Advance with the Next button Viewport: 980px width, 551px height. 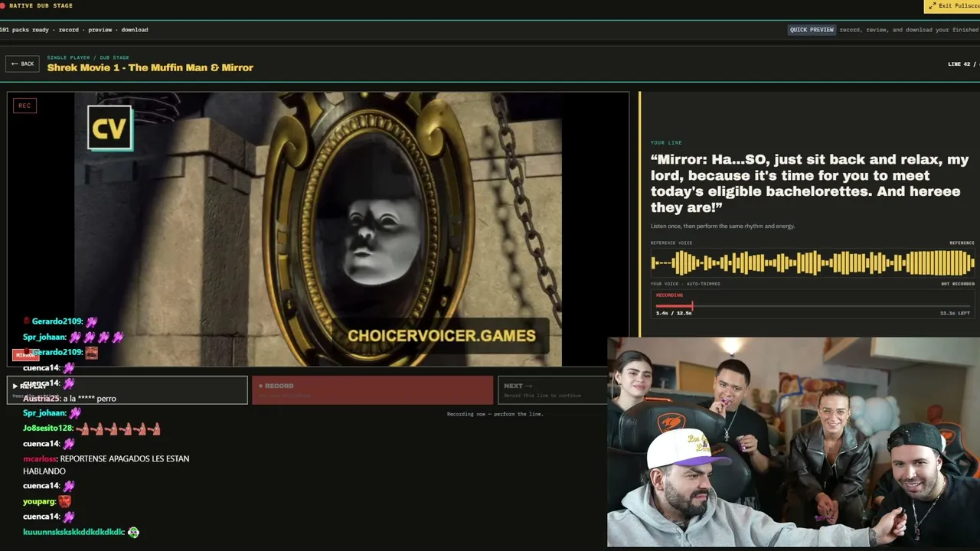pos(552,390)
